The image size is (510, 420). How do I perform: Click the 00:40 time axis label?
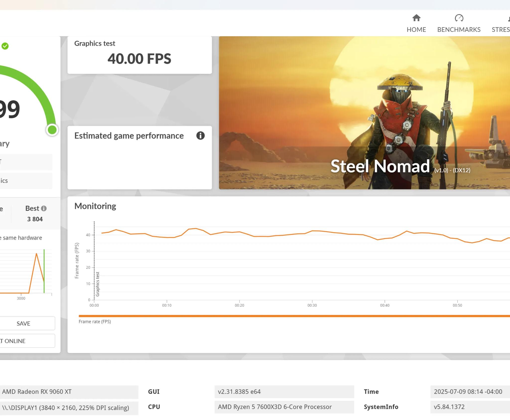[x=385, y=305]
